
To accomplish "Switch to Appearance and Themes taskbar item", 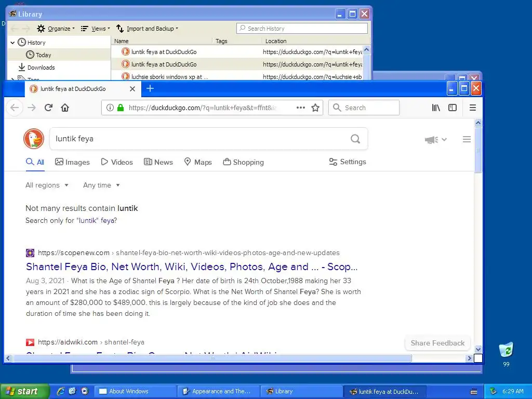I will (x=219, y=391).
